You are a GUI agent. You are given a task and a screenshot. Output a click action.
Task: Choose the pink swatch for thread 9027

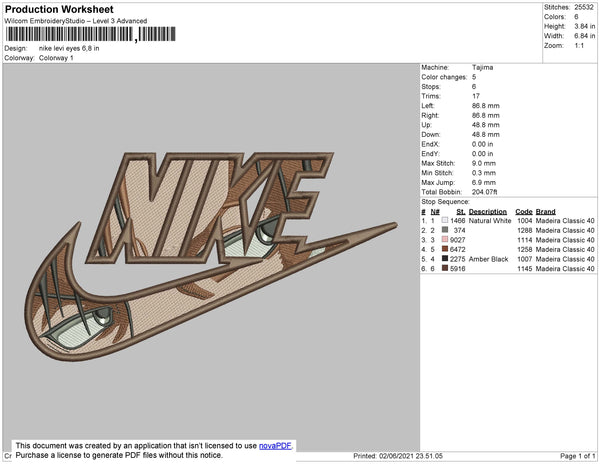(445, 239)
